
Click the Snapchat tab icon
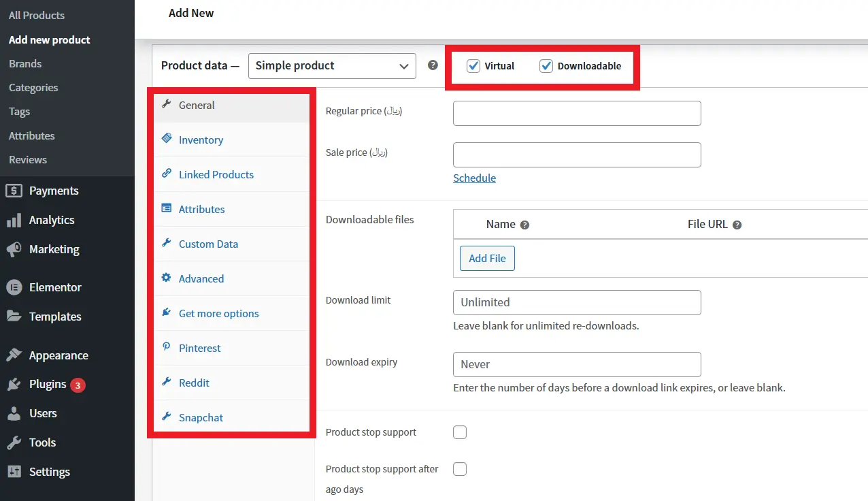point(167,417)
